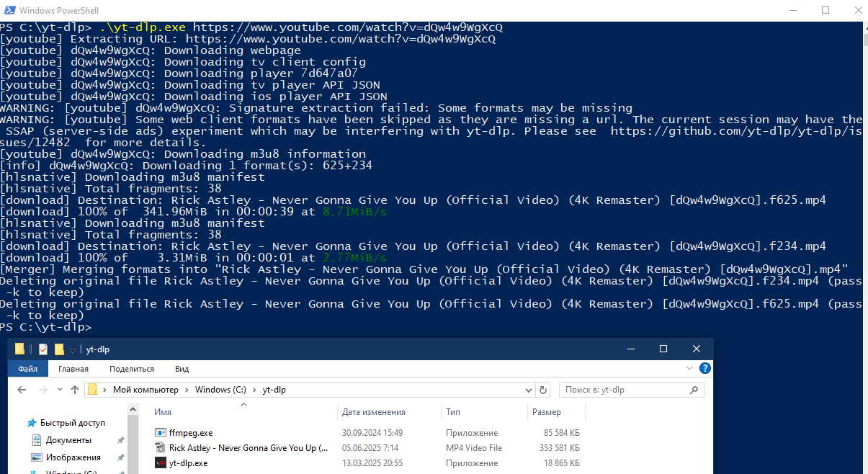This screenshot has width=868, height=474.
Task: Open Explorer help question mark icon
Action: 705,368
